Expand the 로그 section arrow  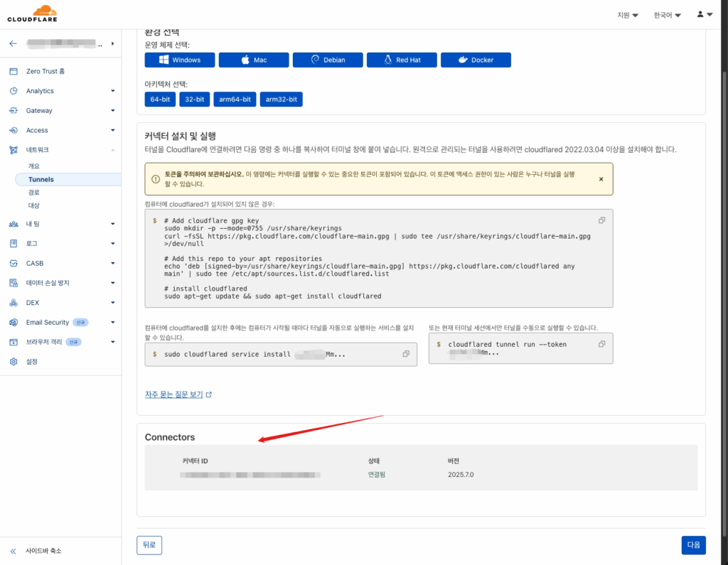(x=113, y=243)
